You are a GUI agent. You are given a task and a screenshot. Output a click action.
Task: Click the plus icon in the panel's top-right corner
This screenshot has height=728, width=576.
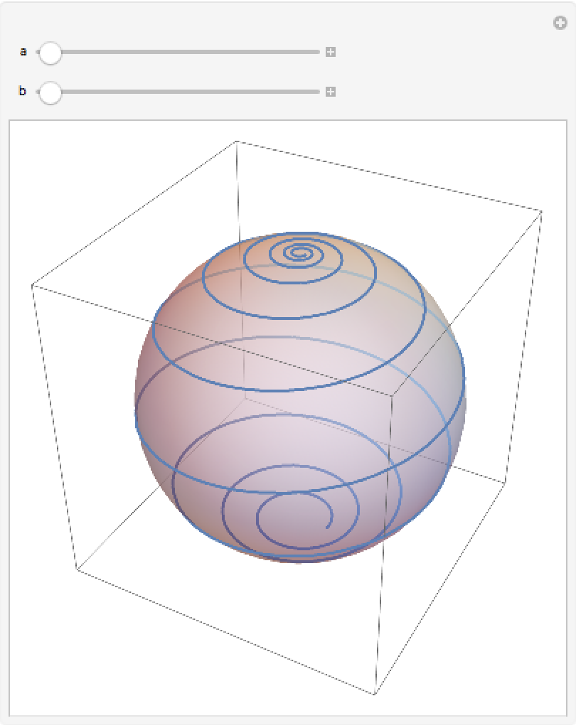[560, 23]
